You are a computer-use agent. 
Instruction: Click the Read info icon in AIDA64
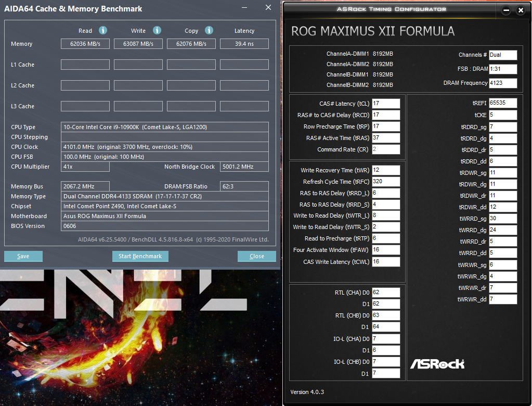point(103,31)
